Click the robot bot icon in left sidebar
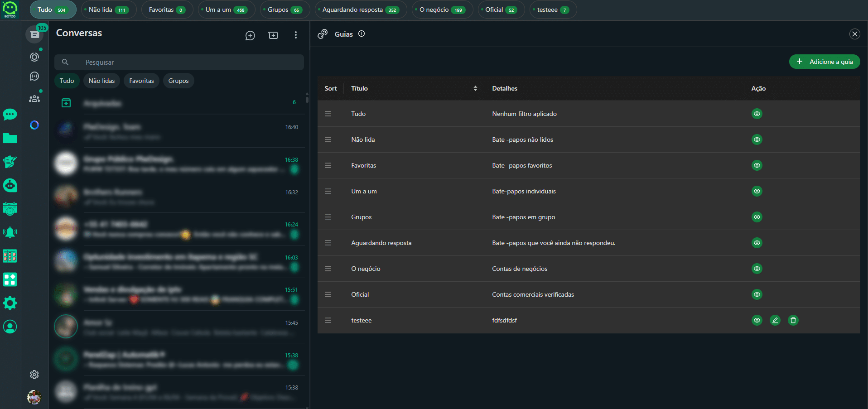868x409 pixels. 10,185
